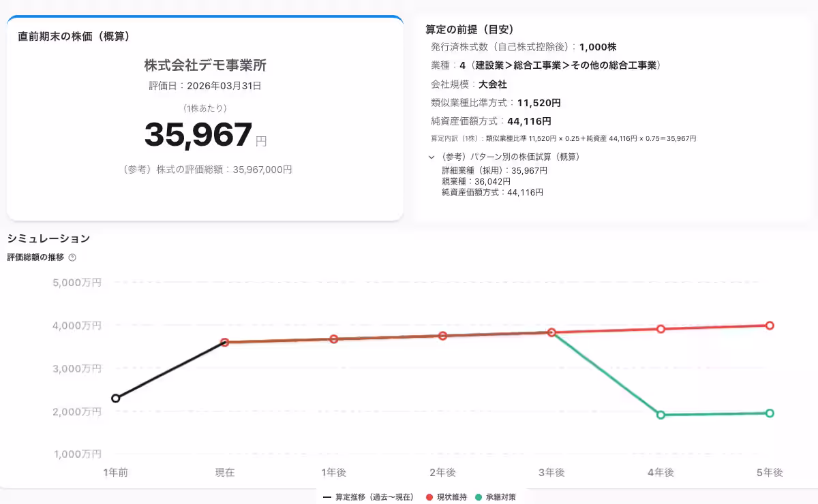Open help icon beside 評価総額の推移
This screenshot has height=504, width=818.
click(72, 257)
